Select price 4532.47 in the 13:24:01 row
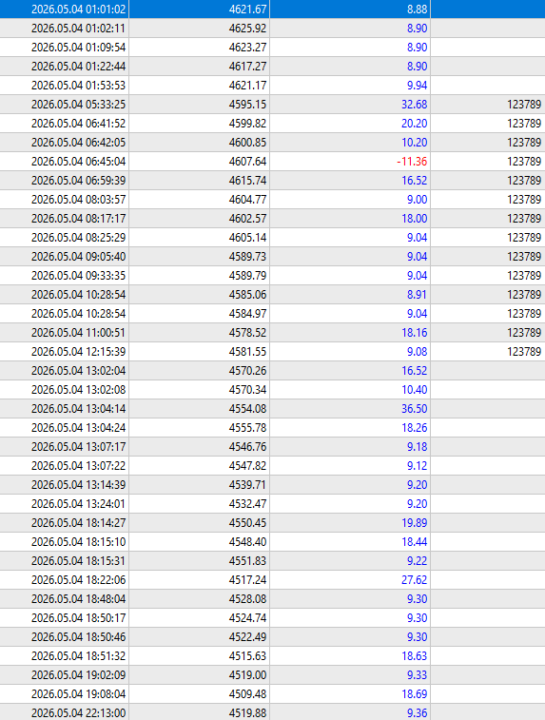 pyautogui.click(x=247, y=504)
